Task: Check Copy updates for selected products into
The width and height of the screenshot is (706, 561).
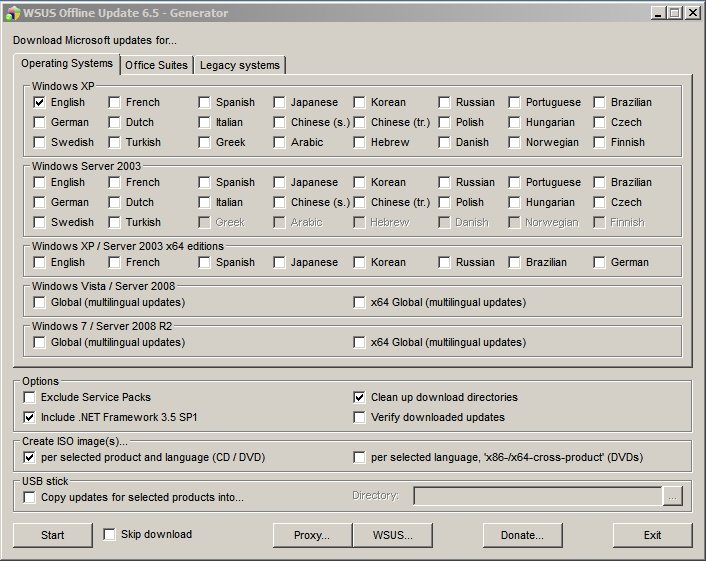Action: coord(29,497)
